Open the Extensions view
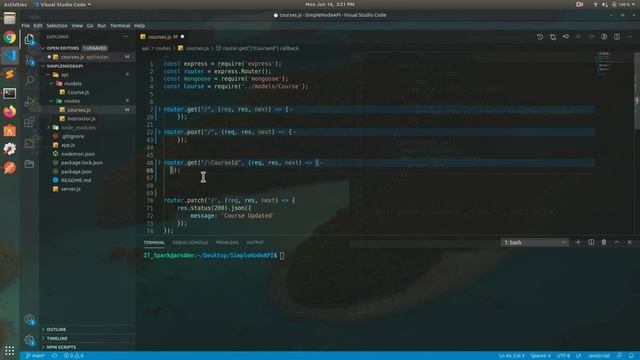640x360 pixels. coord(29,122)
